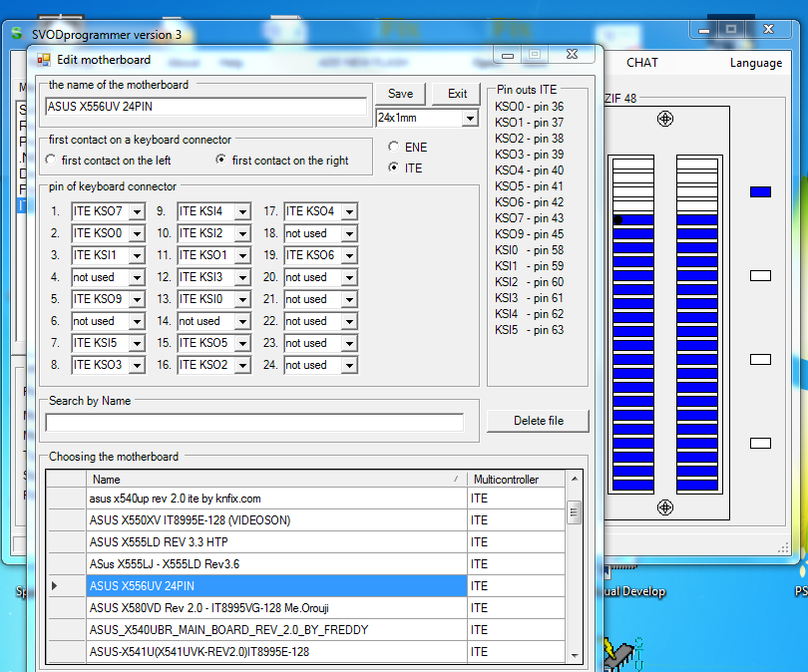Open the 24x1mm connector size dropdown
This screenshot has width=808, height=672.
point(470,119)
